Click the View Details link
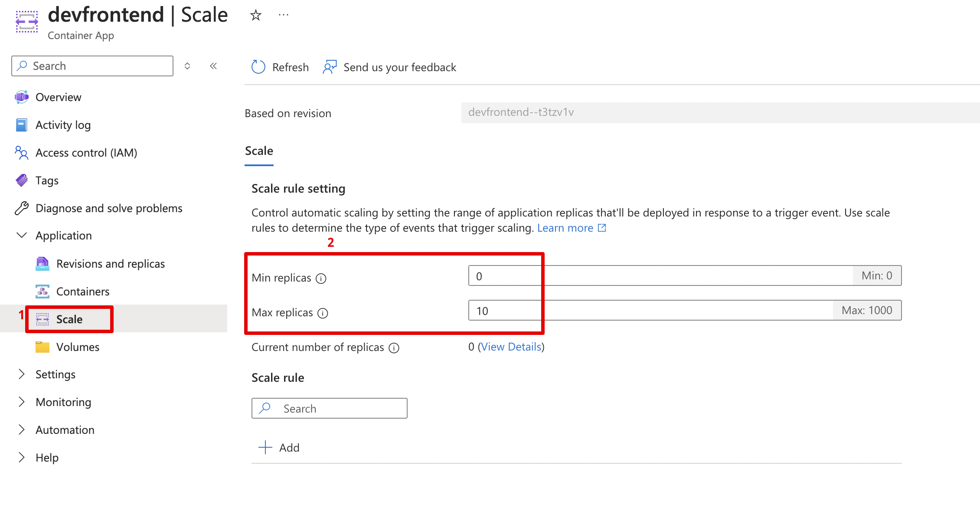Screen dimensions: 980x531 tap(511, 347)
